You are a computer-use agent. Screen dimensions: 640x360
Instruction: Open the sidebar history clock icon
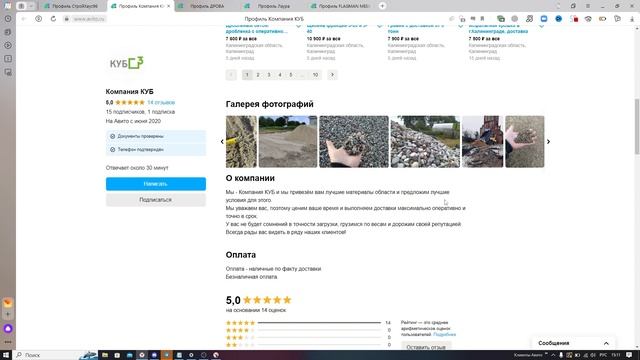coord(8,19)
